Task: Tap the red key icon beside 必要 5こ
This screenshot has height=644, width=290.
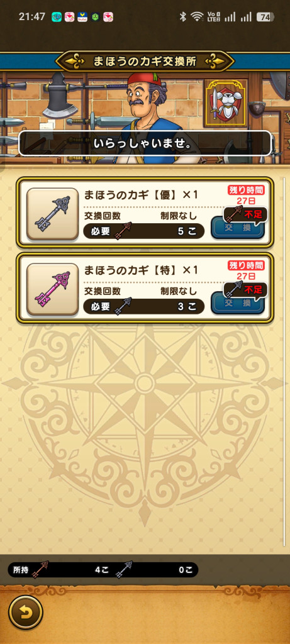Action: point(123,231)
